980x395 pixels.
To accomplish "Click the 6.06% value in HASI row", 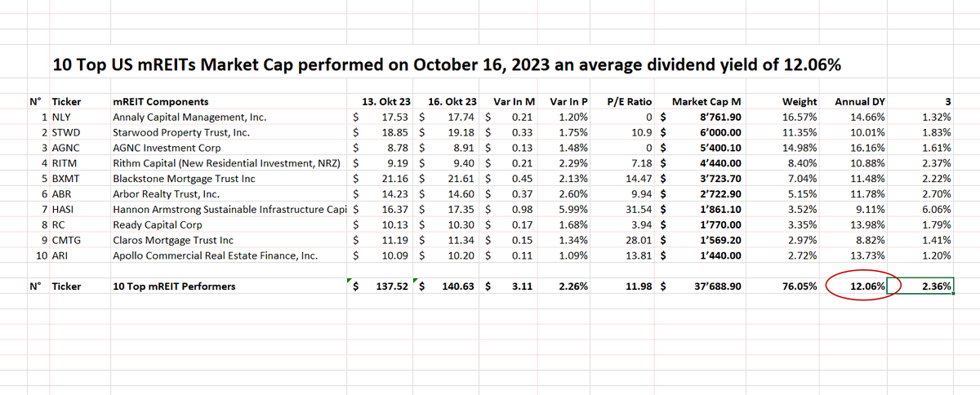I will [x=937, y=210].
